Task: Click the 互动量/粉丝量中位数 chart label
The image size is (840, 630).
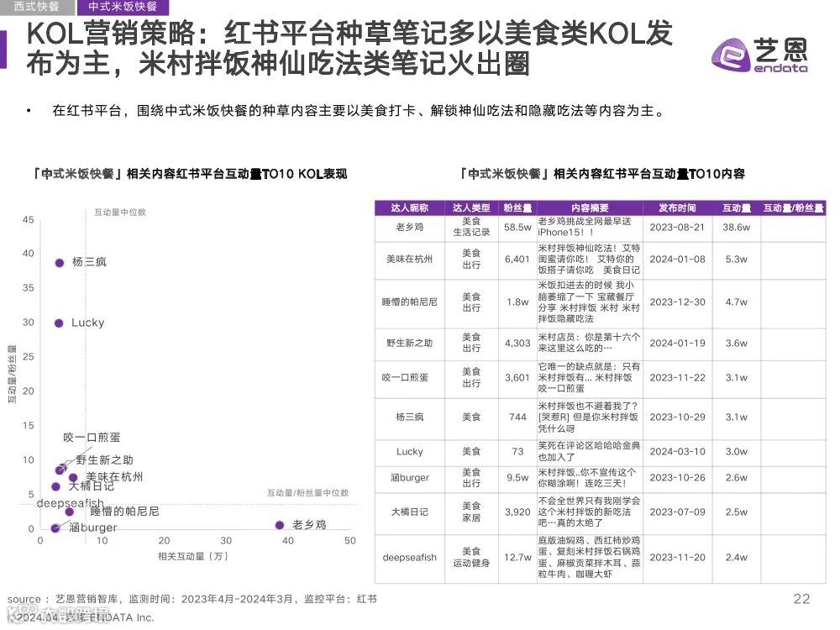Action: click(x=308, y=493)
